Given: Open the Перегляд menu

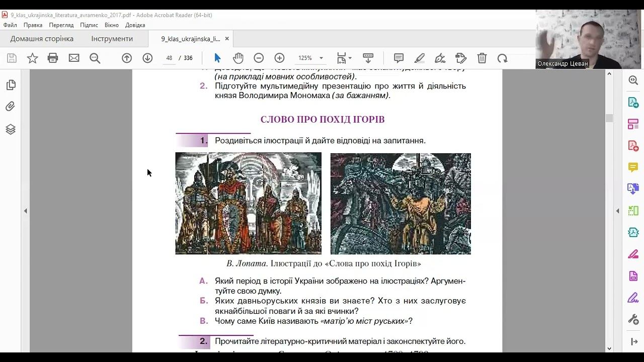Looking at the screenshot, I should (61, 25).
